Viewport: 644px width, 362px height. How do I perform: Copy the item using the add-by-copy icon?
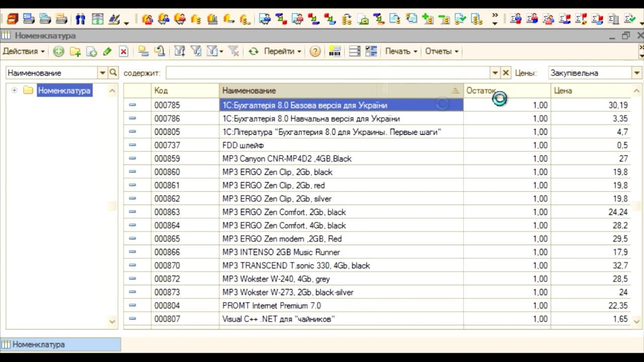pyautogui.click(x=92, y=51)
